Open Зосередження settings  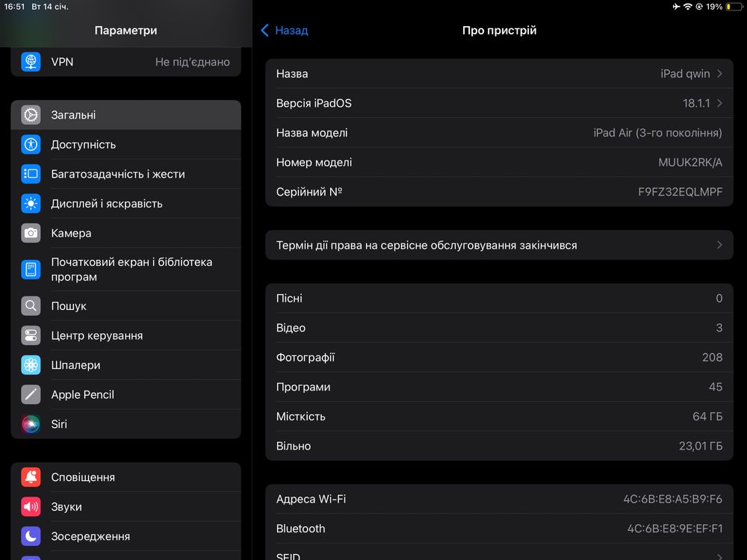pyautogui.click(x=125, y=536)
